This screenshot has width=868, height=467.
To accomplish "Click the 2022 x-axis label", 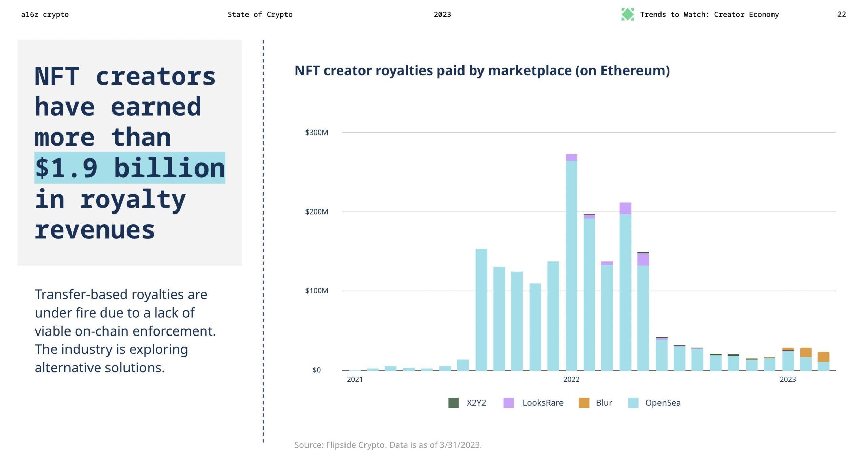I will click(571, 379).
